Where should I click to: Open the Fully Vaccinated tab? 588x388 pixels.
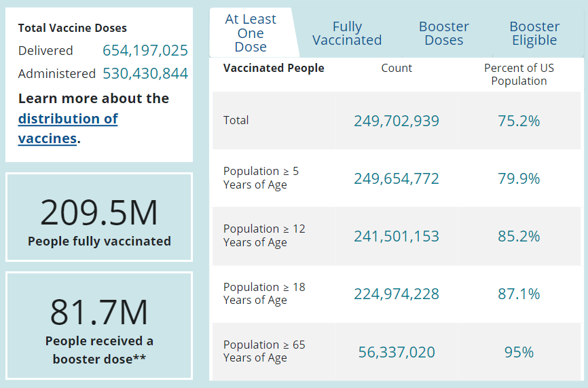347,33
